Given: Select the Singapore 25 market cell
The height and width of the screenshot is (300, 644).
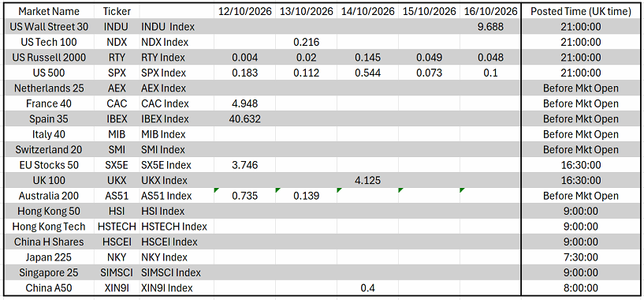Looking at the screenshot, I should pos(49,272).
